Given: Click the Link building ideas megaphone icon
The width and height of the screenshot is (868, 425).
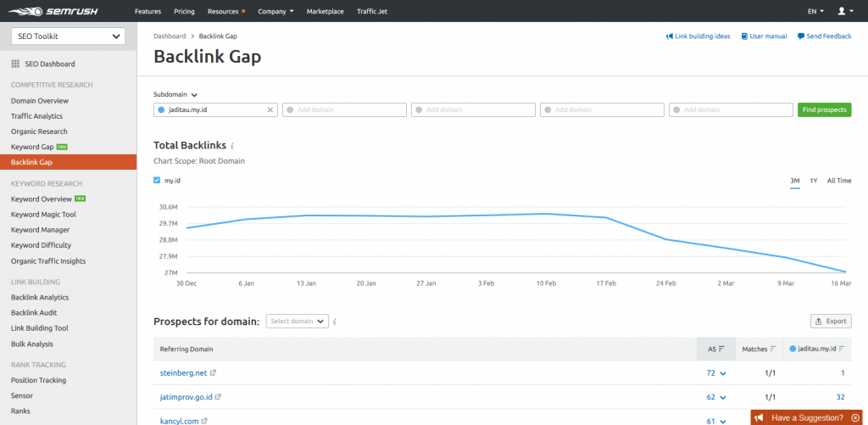Looking at the screenshot, I should [x=670, y=36].
